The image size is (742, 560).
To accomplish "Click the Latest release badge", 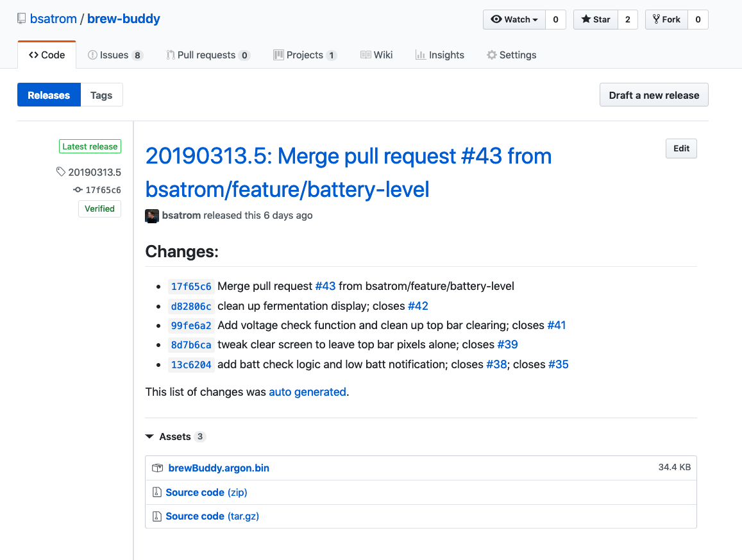I will pos(90,146).
